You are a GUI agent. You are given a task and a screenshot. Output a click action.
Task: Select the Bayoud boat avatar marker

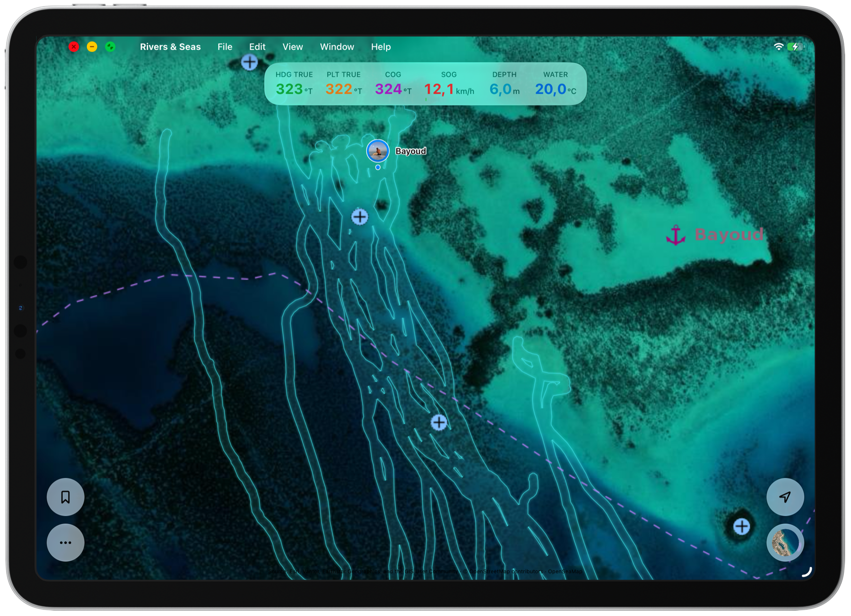tap(378, 151)
